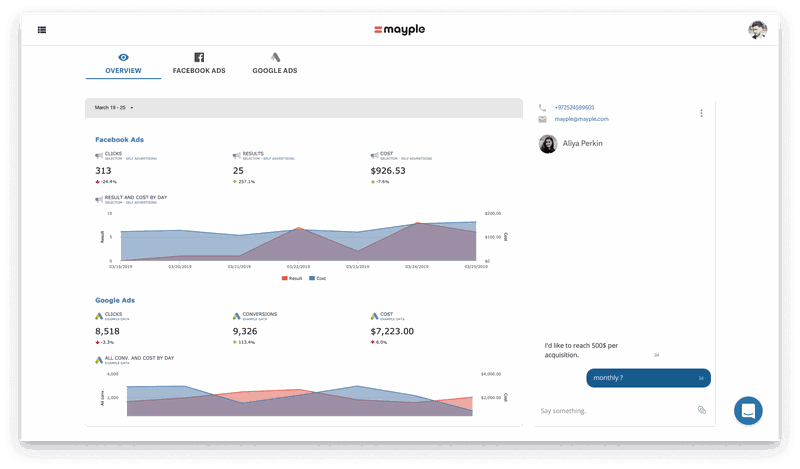Click the phone number +972524599603
This screenshot has height=469, width=800.
[x=574, y=108]
